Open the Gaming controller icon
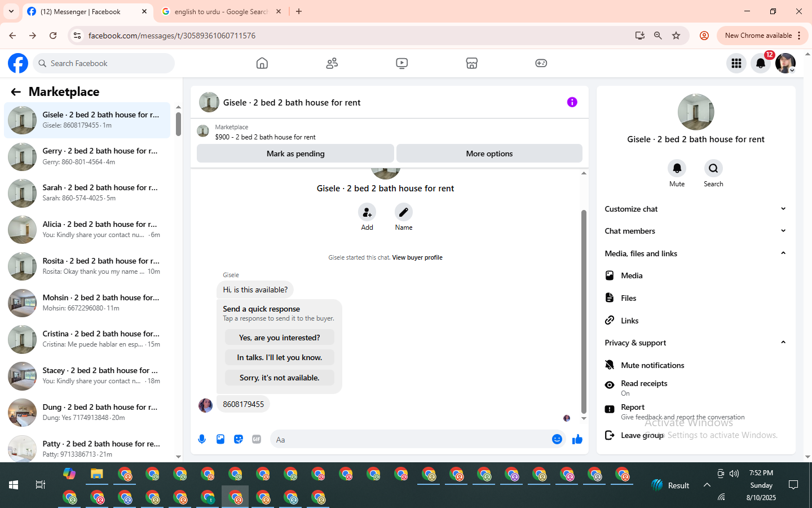The image size is (812, 508). (x=541, y=63)
